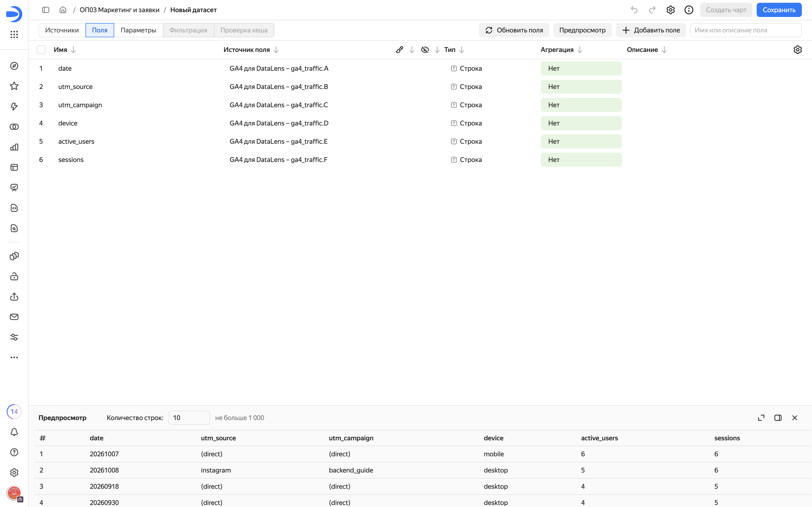The height and width of the screenshot is (507, 812).
Task: Expand preview panel to full size
Action: pos(761,418)
